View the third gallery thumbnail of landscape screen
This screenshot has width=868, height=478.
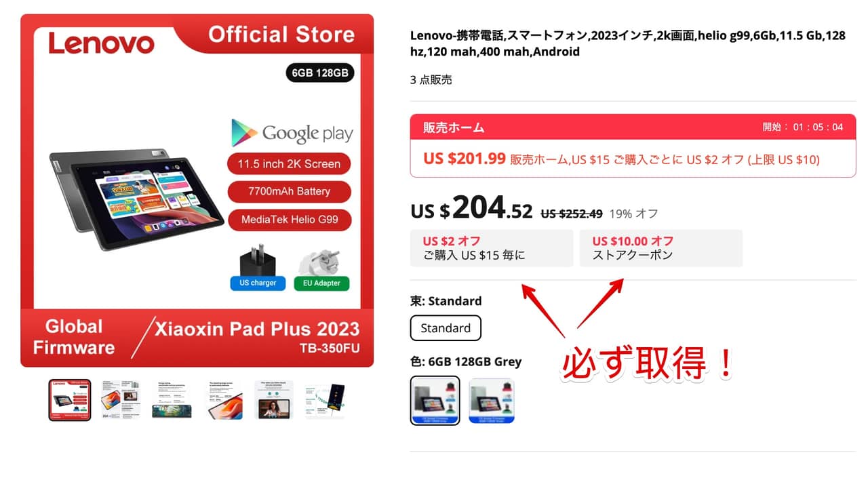click(172, 400)
